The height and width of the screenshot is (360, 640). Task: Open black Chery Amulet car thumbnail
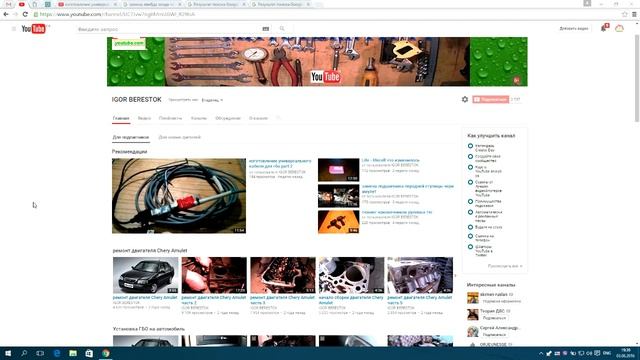145,275
